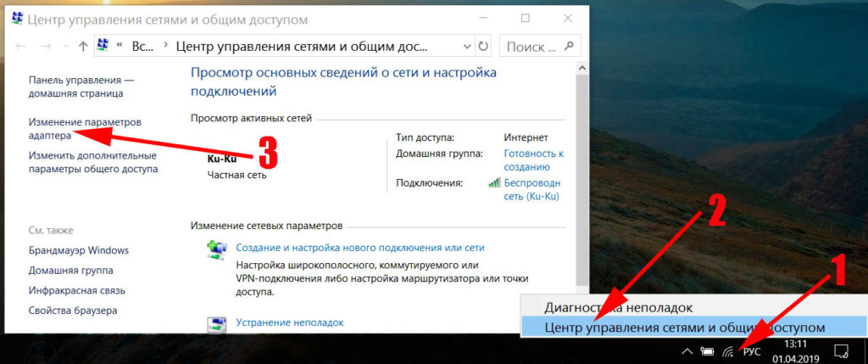Select 'Центр управления сетями' menu entry

click(x=684, y=327)
